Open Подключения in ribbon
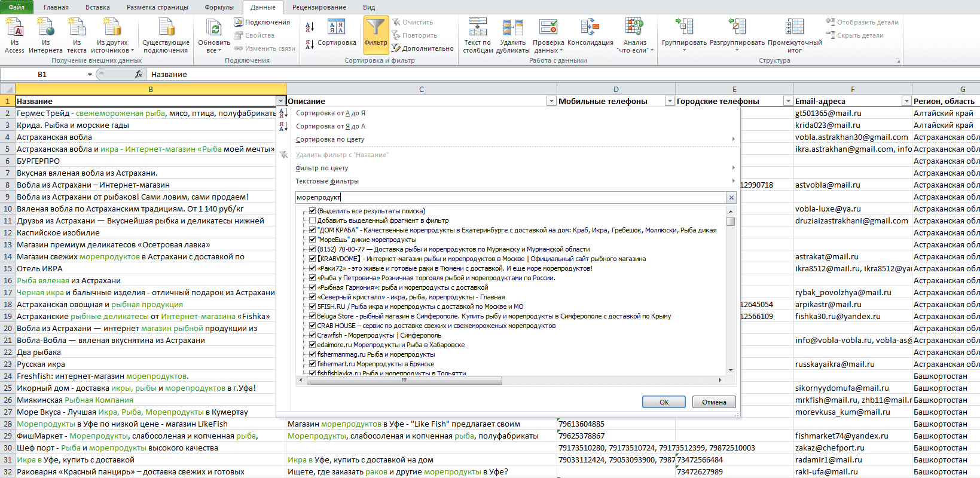This screenshot has width=980, height=478. tap(262, 22)
